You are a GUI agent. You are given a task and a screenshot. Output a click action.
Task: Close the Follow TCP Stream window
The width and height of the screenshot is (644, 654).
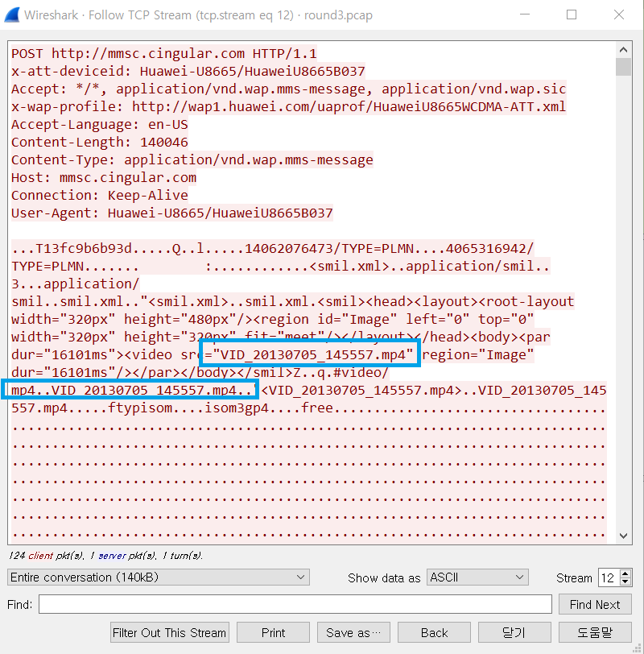coord(619,14)
